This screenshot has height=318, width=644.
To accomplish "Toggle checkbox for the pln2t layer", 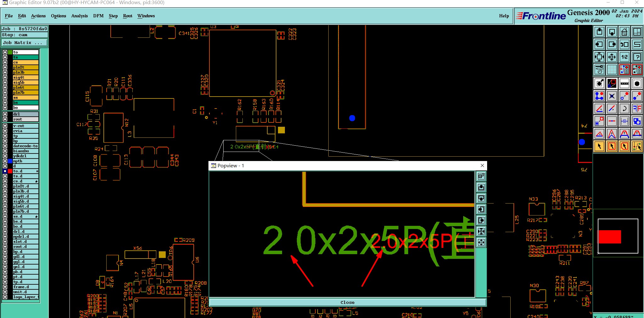I will 5,67.
